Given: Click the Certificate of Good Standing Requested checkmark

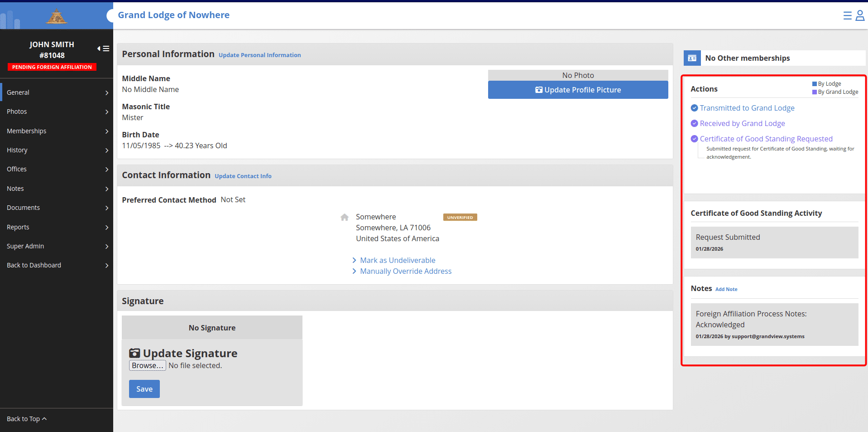Looking at the screenshot, I should point(694,139).
